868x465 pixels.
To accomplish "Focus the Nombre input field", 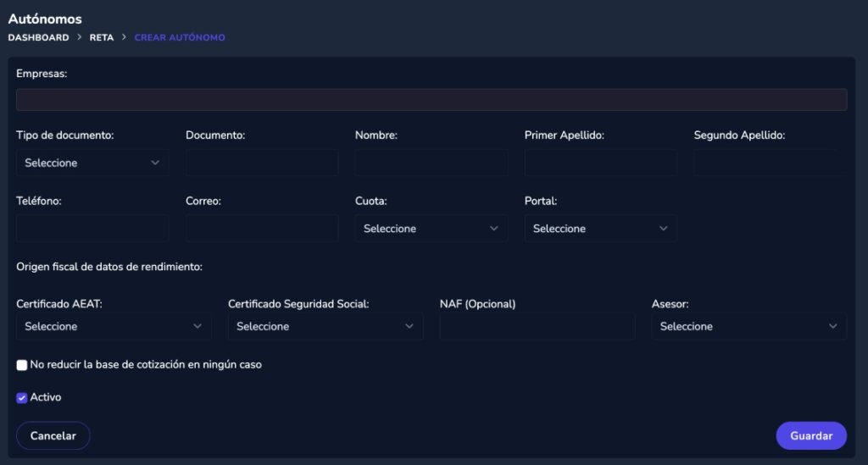I will pos(431,163).
